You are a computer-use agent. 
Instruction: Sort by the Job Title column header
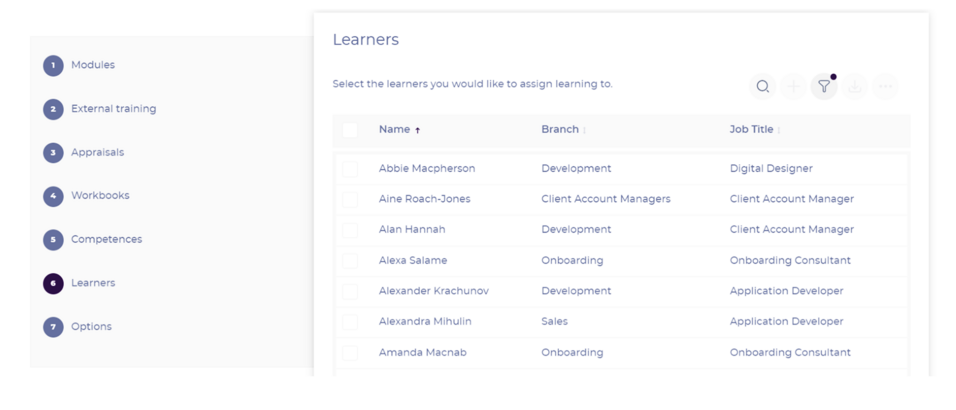click(752, 130)
